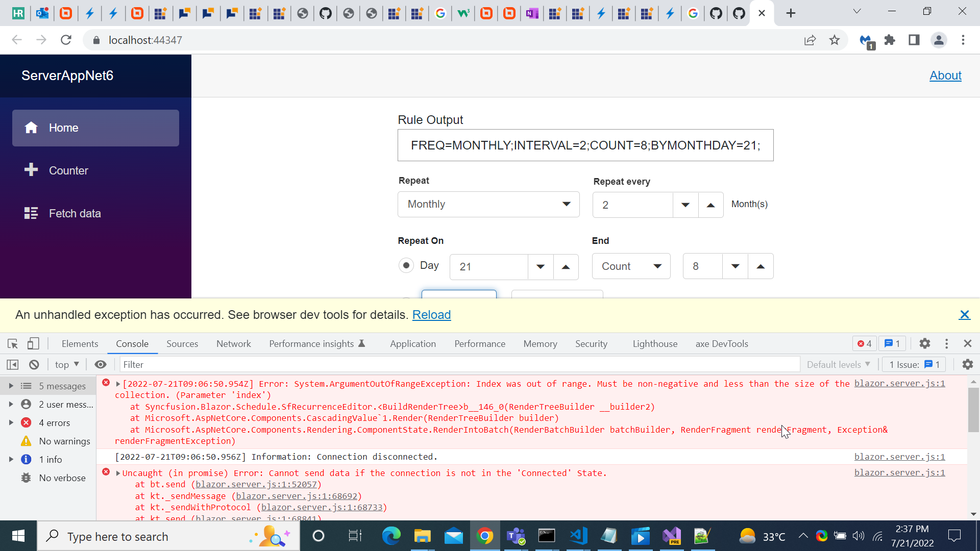This screenshot has width=980, height=551.
Task: Open the DevTools settings gear
Action: 924,344
